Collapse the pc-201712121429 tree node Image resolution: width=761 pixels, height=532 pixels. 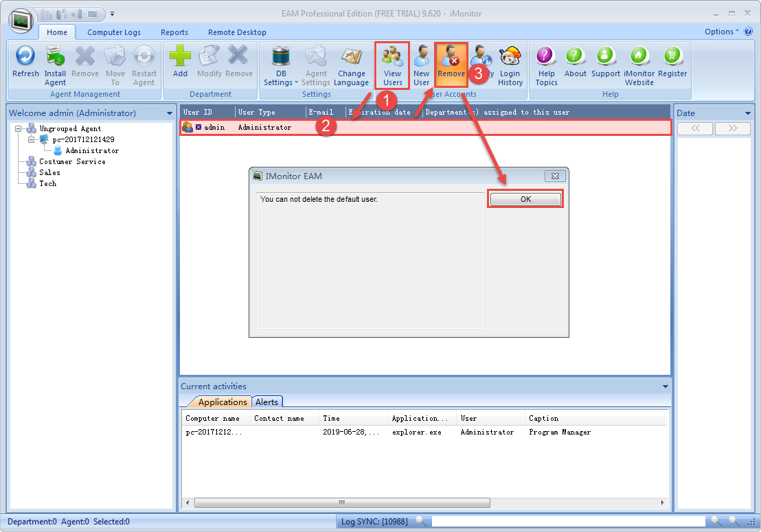31,139
